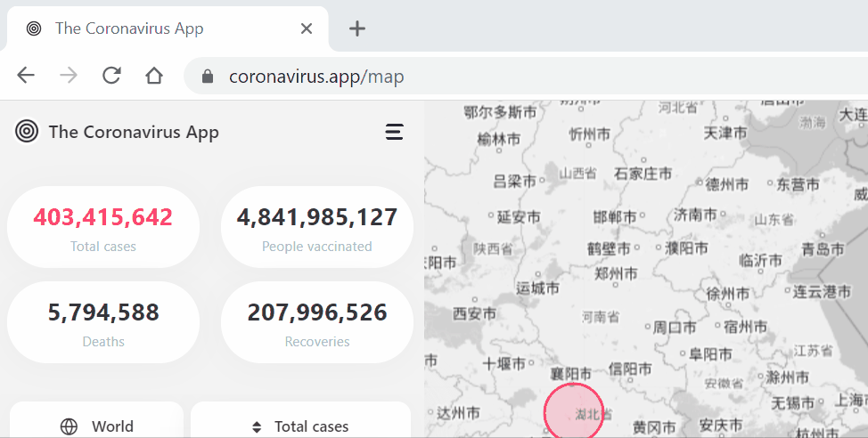This screenshot has width=868, height=438.
Task: Click 济南市 label on the map
Action: click(x=695, y=215)
